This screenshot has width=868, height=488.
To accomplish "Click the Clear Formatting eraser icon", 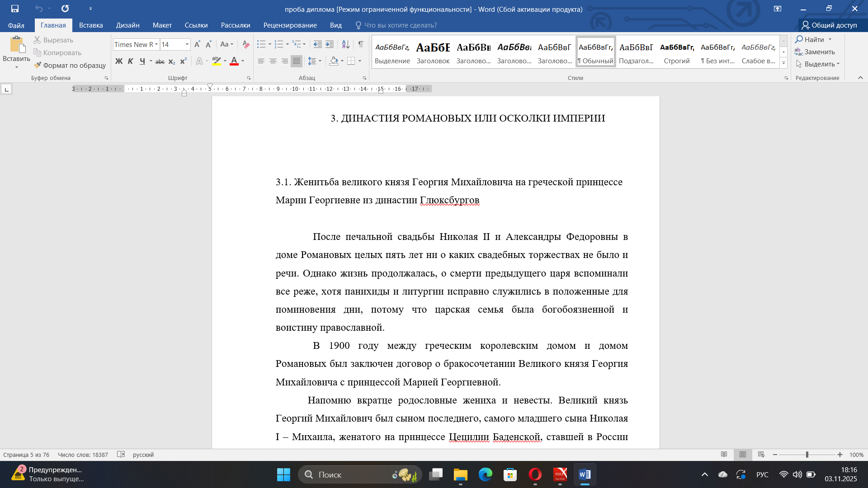I will [245, 44].
